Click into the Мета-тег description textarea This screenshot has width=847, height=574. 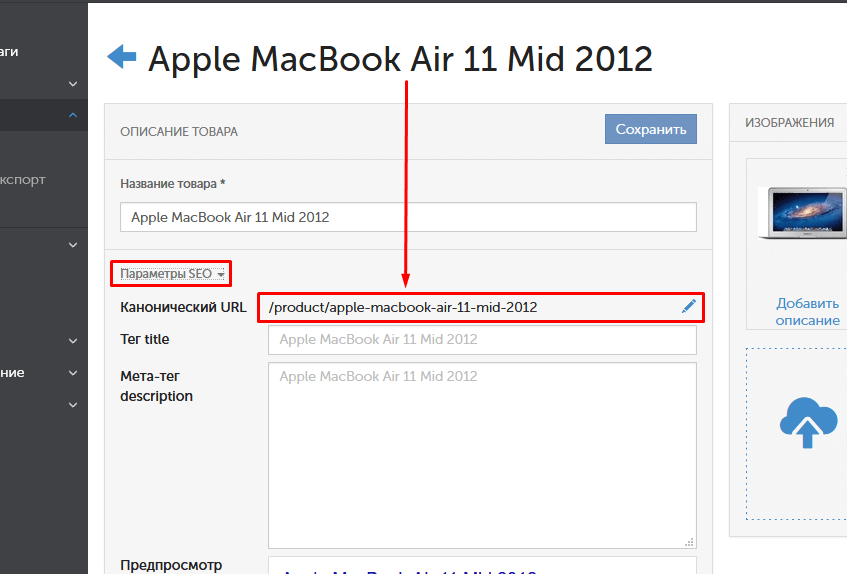click(482, 455)
